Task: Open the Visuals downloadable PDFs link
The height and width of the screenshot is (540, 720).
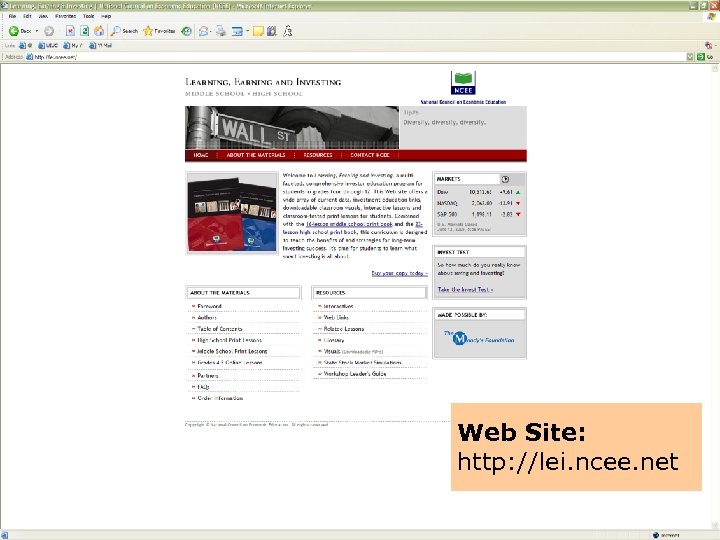Action: point(353,351)
